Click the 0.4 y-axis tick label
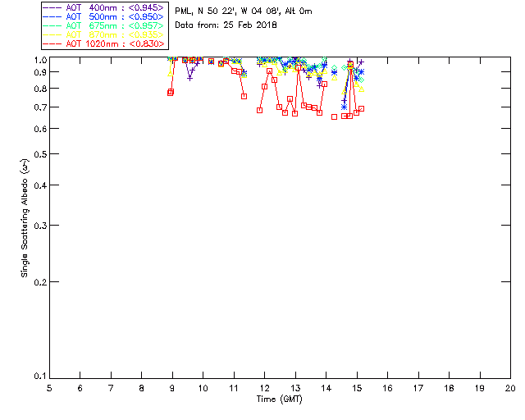 click(40, 185)
